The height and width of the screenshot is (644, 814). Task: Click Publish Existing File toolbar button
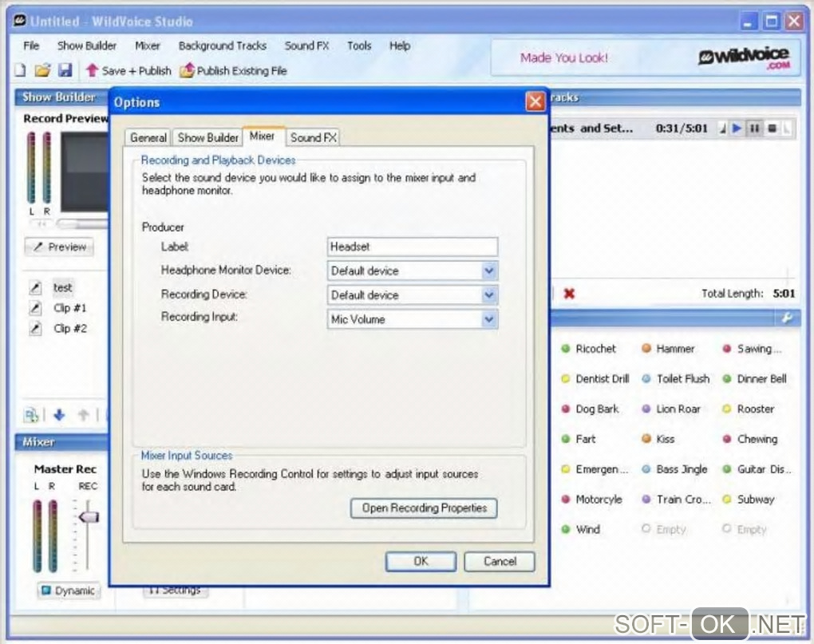pos(233,70)
